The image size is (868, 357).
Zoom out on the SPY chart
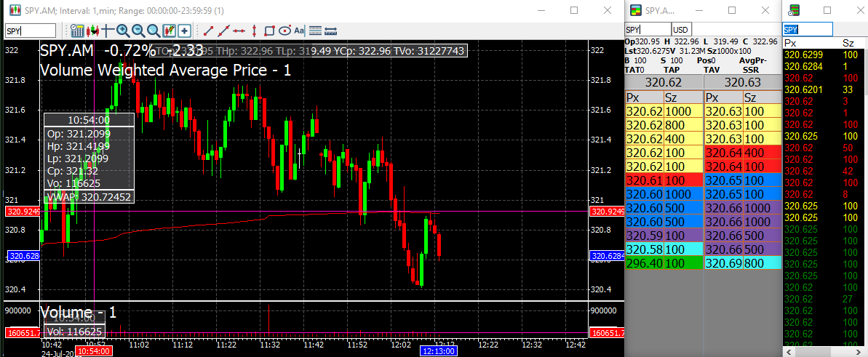[138, 31]
